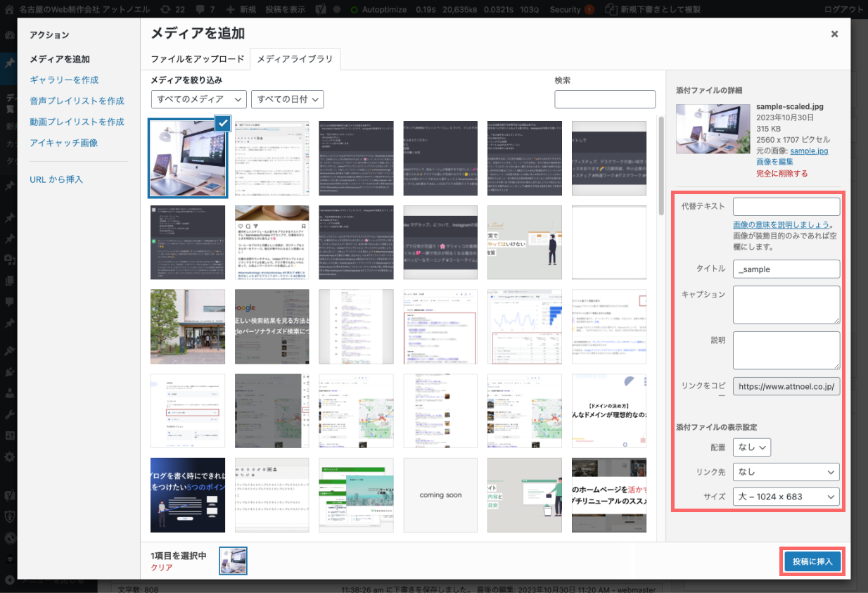Select the 5つのポイント blog banner thumbnail
868x593 pixels.
[x=188, y=495]
